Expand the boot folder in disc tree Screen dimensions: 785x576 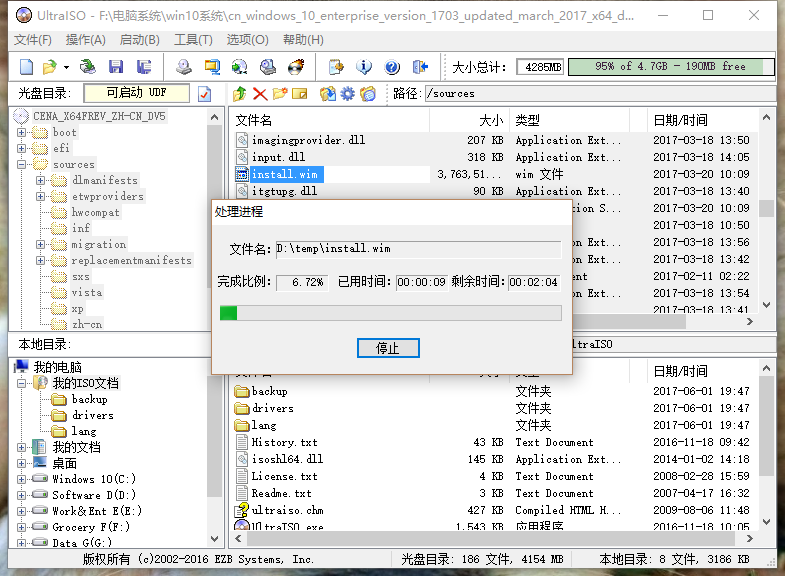click(x=22, y=133)
